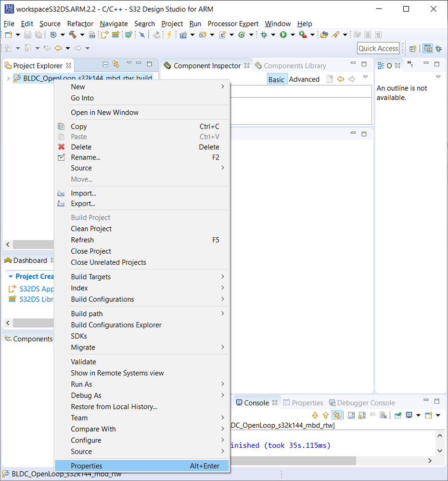Click Console vertical scroll down arrow

tap(440, 451)
